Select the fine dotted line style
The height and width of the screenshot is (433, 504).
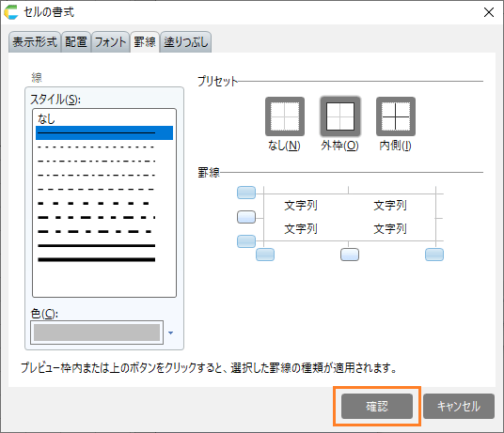(104, 147)
